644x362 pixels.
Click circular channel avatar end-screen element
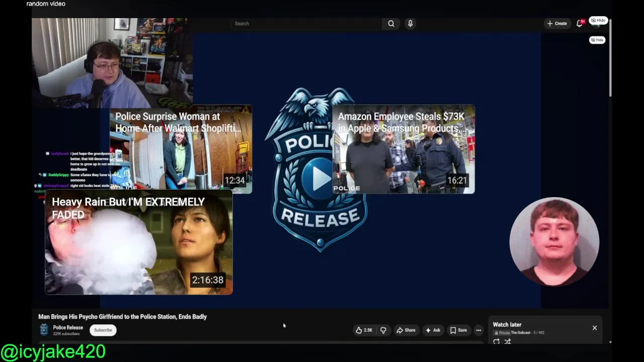click(x=554, y=242)
